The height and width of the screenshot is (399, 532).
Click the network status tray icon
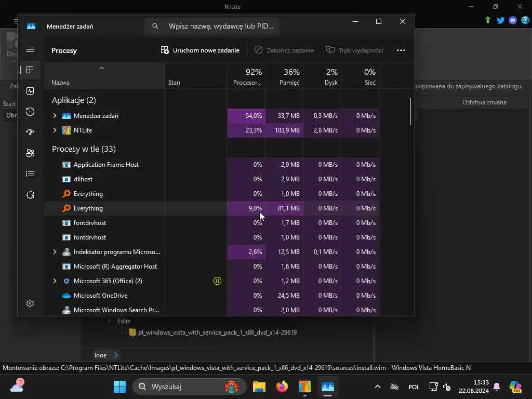(433, 387)
